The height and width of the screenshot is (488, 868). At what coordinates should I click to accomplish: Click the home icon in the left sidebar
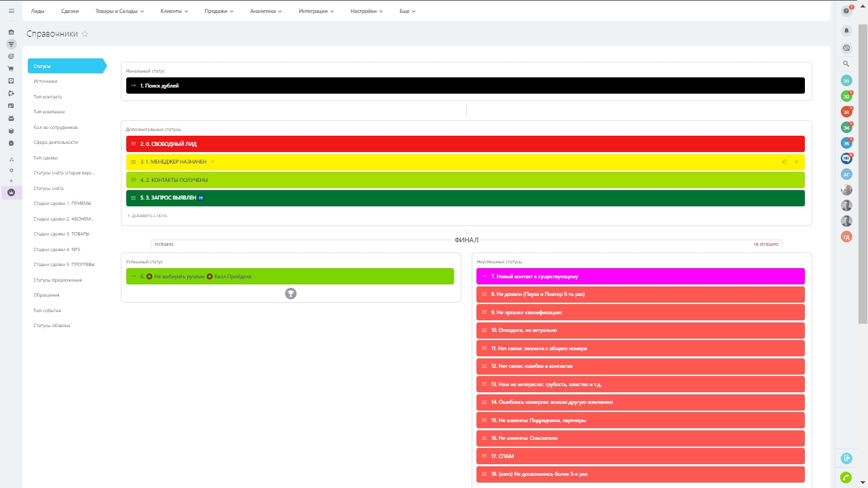click(11, 33)
